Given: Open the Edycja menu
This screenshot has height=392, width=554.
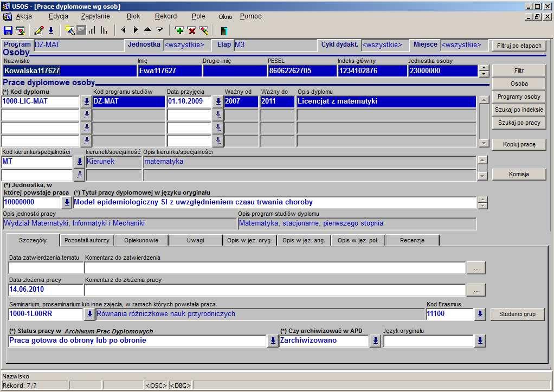Looking at the screenshot, I should click(59, 16).
